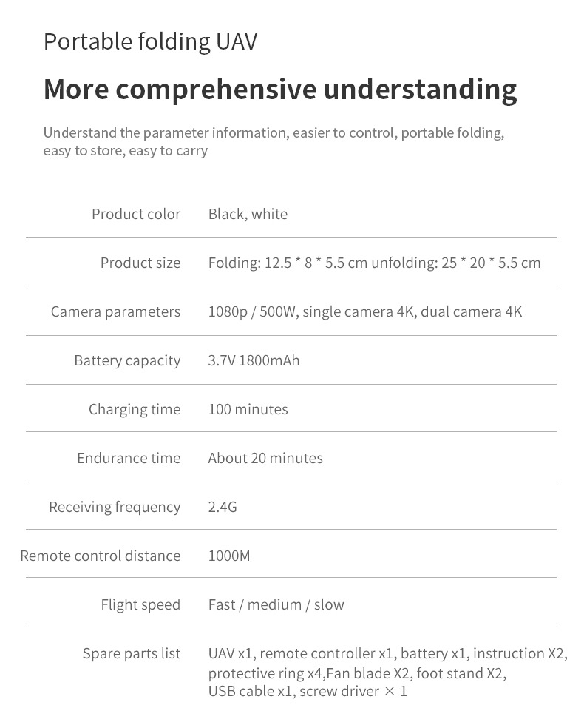Screen dimensions: 584x728
Task: Click the "1000M" remote distance value
Action: click(229, 556)
